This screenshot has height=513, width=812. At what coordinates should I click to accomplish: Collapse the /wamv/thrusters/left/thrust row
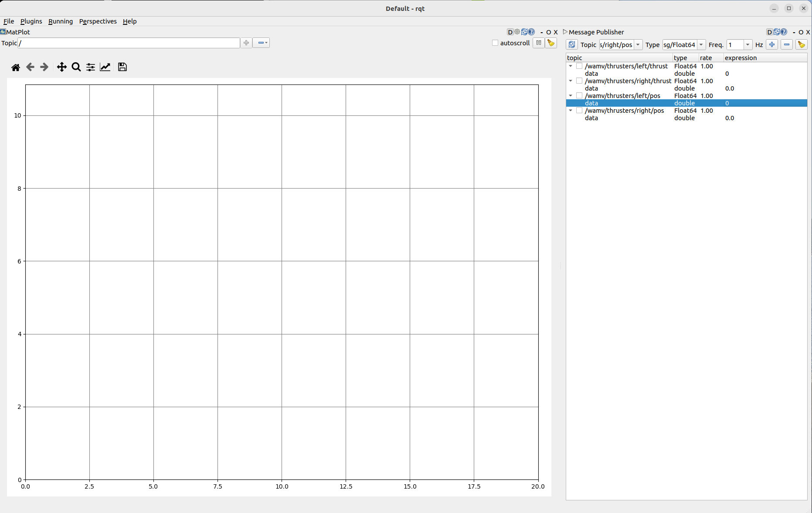pos(571,66)
